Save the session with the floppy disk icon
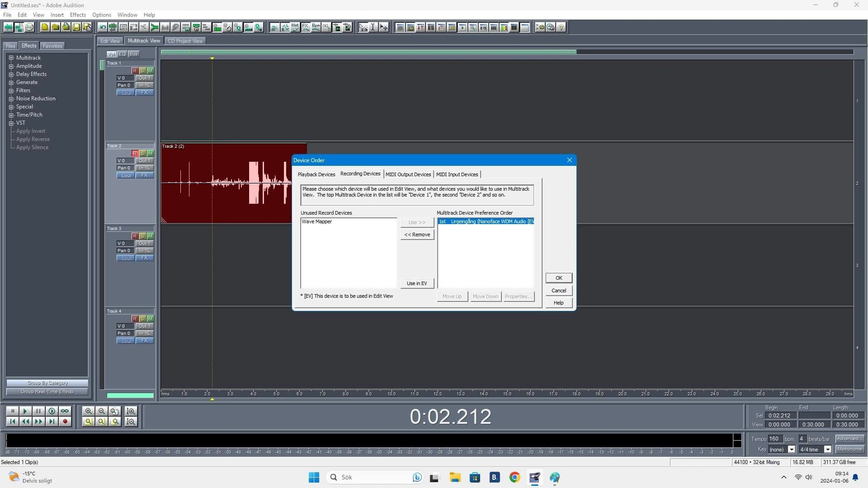This screenshot has width=868, height=488. 76,28
